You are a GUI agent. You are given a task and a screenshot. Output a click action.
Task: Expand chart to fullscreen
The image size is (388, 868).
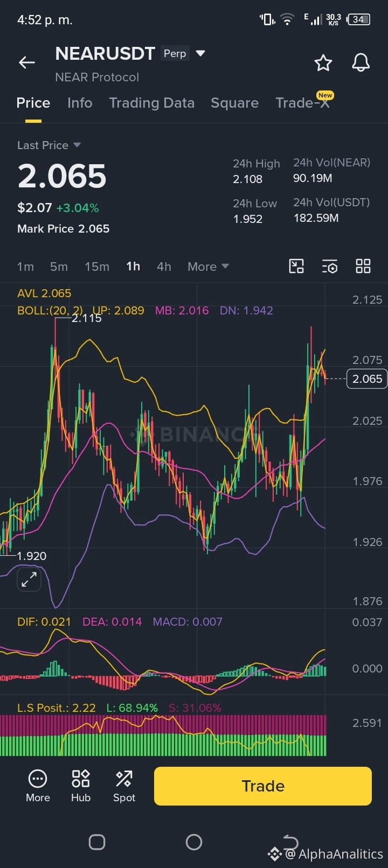click(x=29, y=579)
